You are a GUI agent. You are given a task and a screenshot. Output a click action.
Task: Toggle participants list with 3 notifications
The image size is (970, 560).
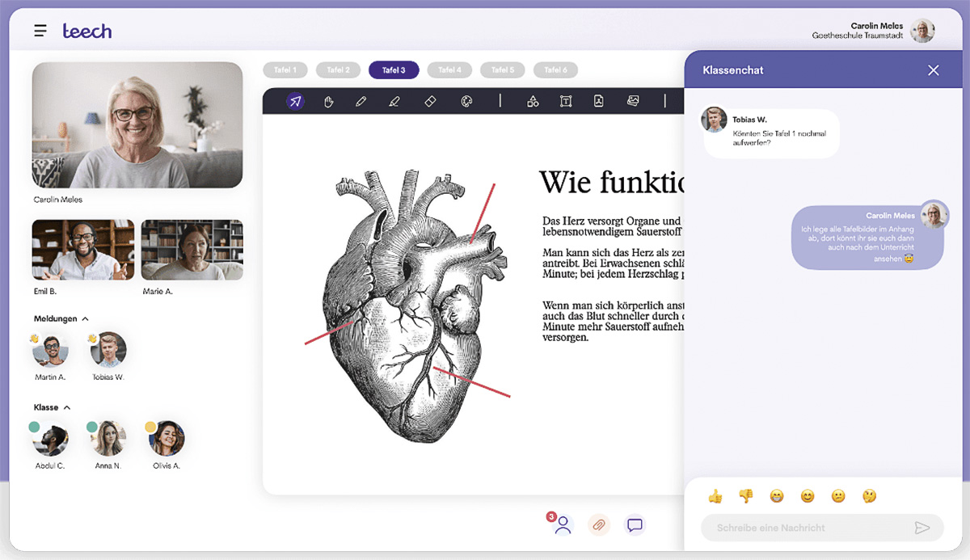563,524
